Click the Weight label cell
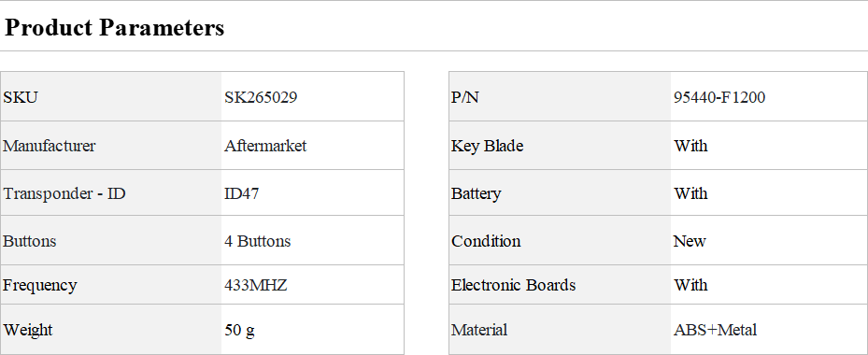 [110, 330]
